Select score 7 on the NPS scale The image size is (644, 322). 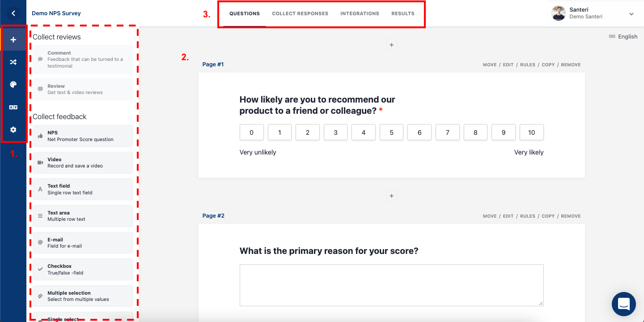pyautogui.click(x=447, y=133)
